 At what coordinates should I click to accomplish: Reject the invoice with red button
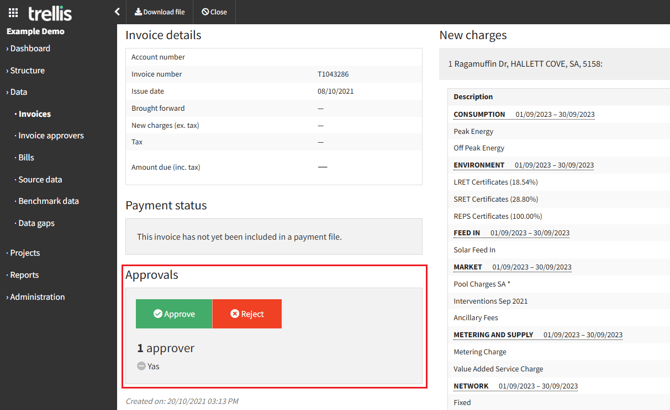click(247, 314)
